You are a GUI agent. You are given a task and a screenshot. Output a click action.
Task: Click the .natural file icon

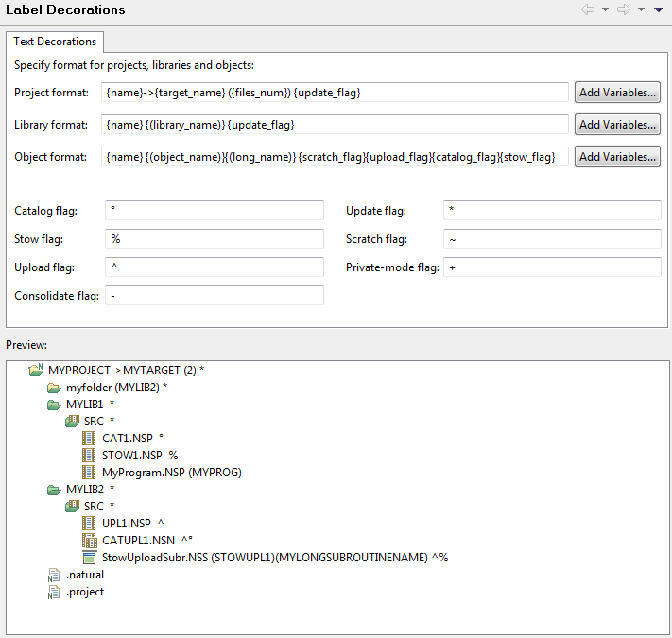click(x=55, y=575)
